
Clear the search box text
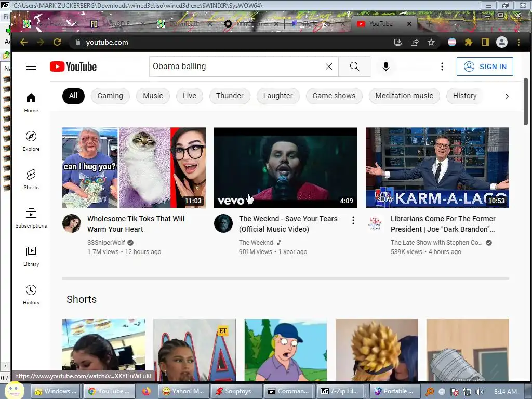point(329,66)
